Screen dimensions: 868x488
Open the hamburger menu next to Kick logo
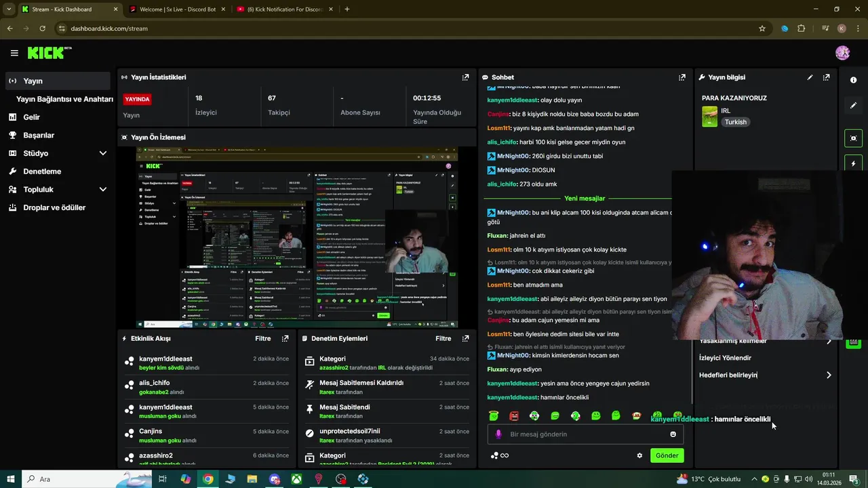(14, 53)
